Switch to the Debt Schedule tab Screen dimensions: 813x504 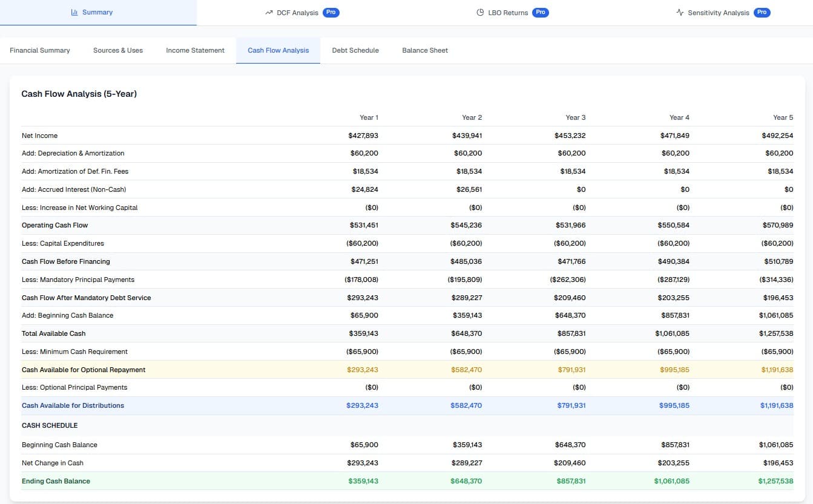(x=355, y=50)
